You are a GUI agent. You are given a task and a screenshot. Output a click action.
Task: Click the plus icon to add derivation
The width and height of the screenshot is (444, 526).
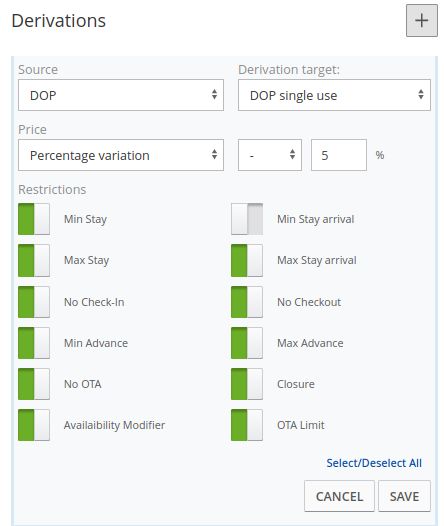tap(422, 20)
